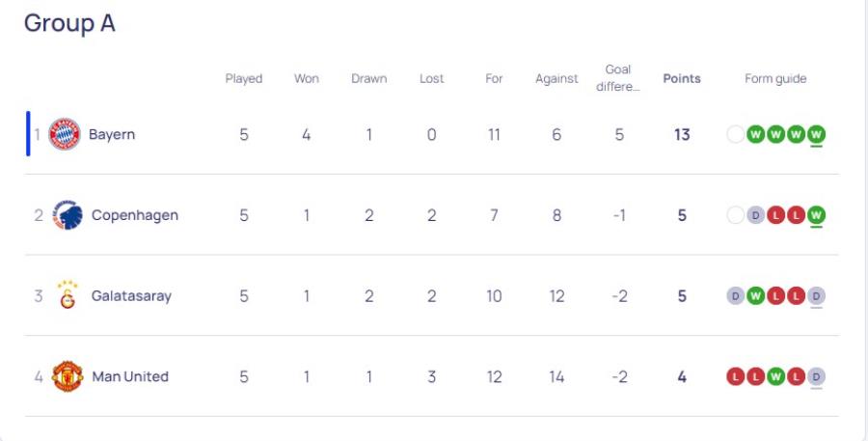Select Bayern's latest underlined win badge
The image size is (868, 441).
coord(816,135)
